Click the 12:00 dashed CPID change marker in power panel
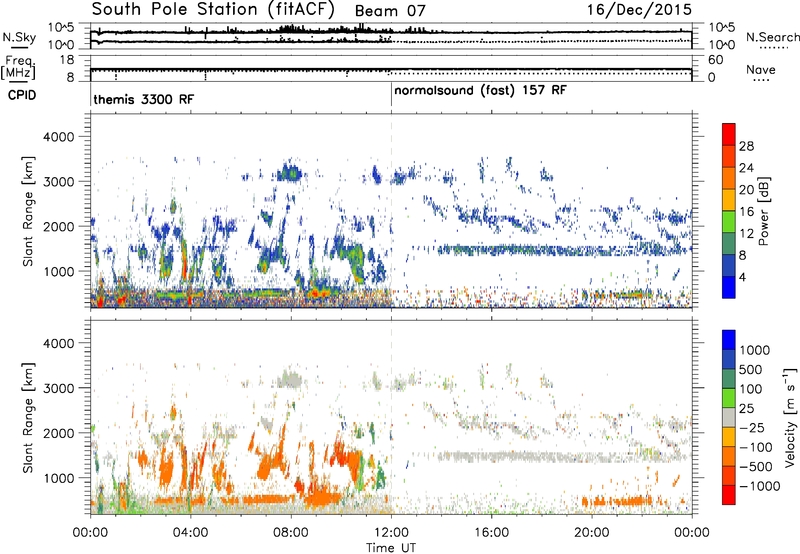The height and width of the screenshot is (554, 800). [x=391, y=210]
